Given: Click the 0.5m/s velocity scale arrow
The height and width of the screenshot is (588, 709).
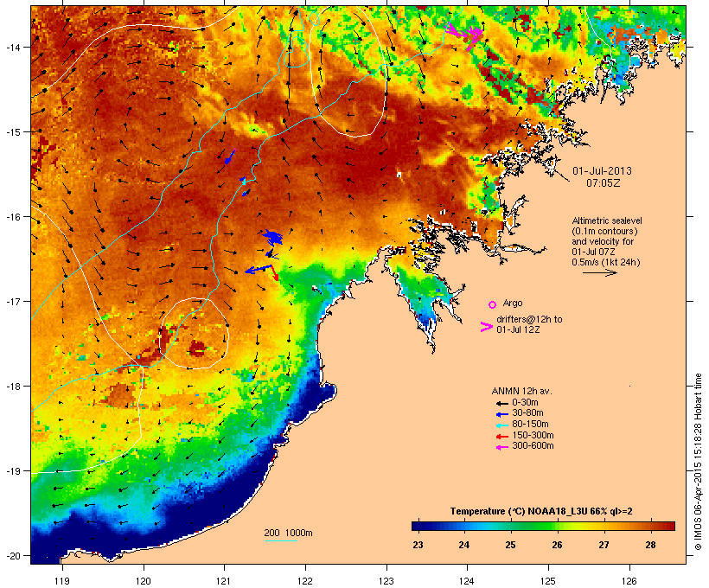Looking at the screenshot, I should tap(599, 272).
